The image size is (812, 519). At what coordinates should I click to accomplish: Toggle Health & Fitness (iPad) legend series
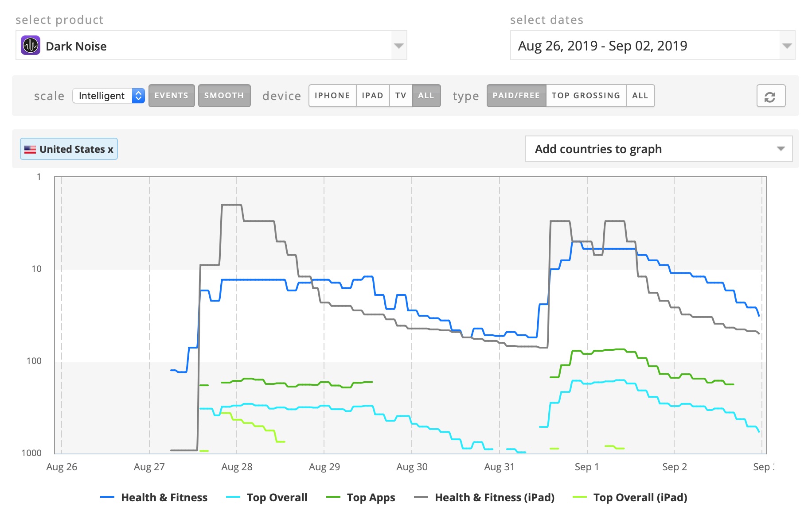[x=484, y=497]
